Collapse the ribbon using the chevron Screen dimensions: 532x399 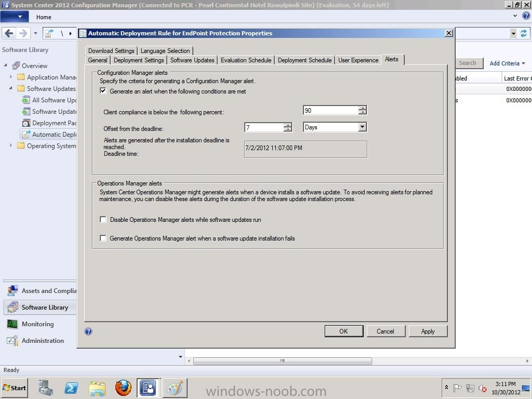tap(515, 16)
